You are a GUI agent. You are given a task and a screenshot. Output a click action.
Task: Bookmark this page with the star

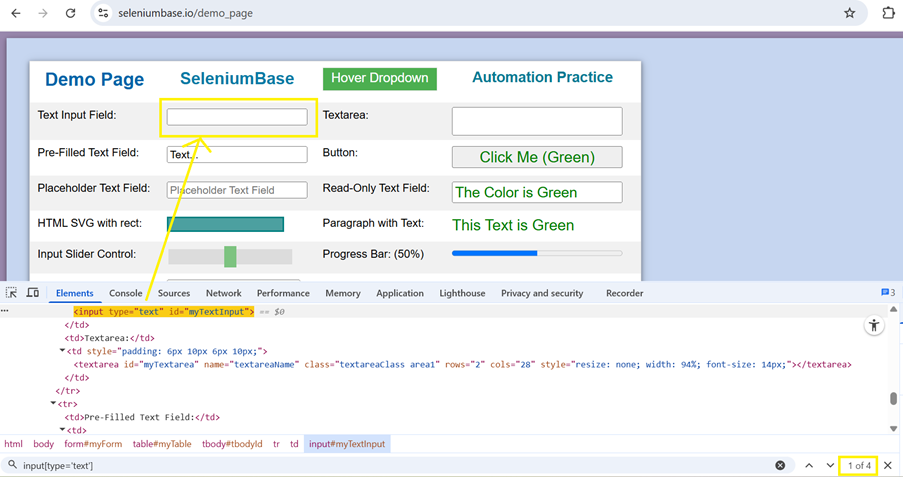point(849,13)
